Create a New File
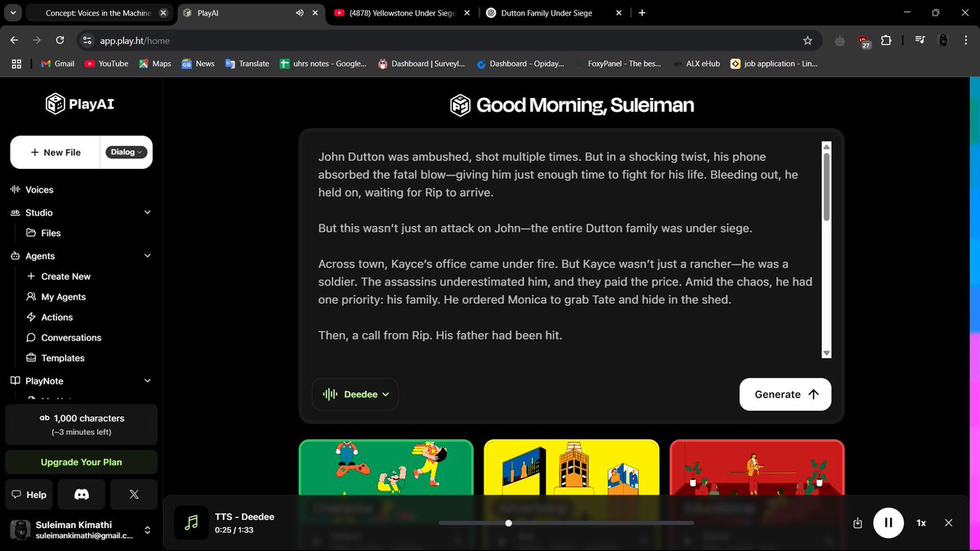Viewport: 980px width, 551px height. (x=56, y=153)
